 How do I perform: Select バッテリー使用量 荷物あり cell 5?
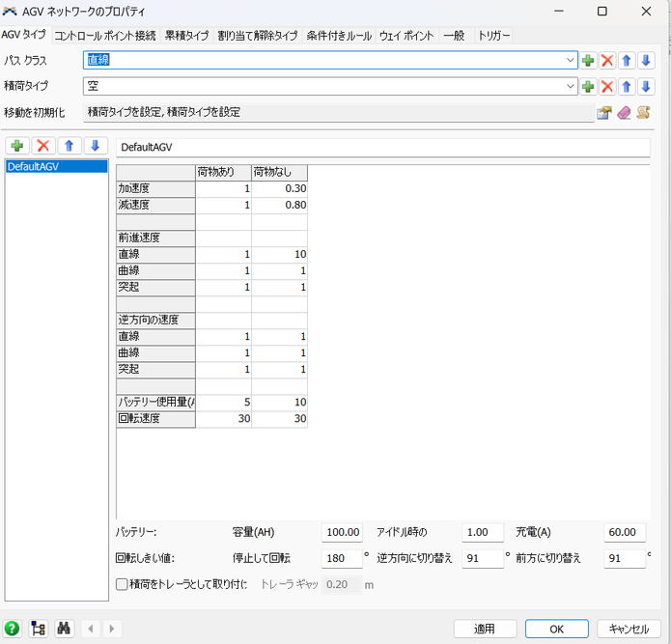click(223, 403)
